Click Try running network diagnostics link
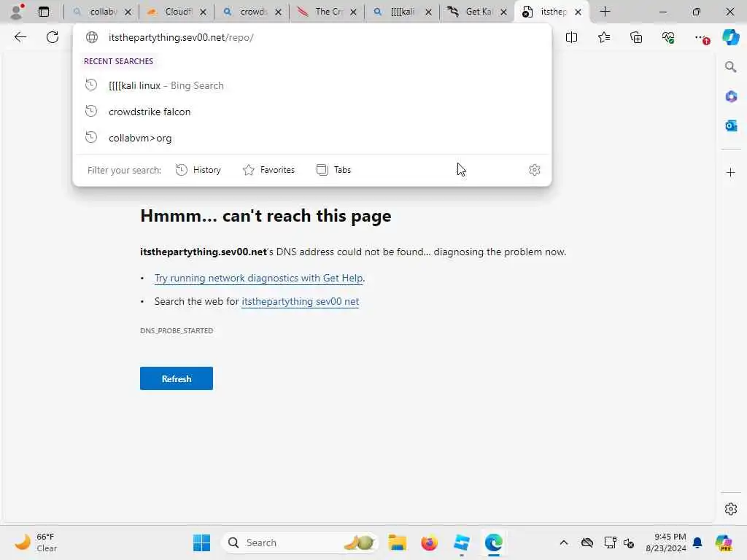The height and width of the screenshot is (560, 747). [259, 278]
